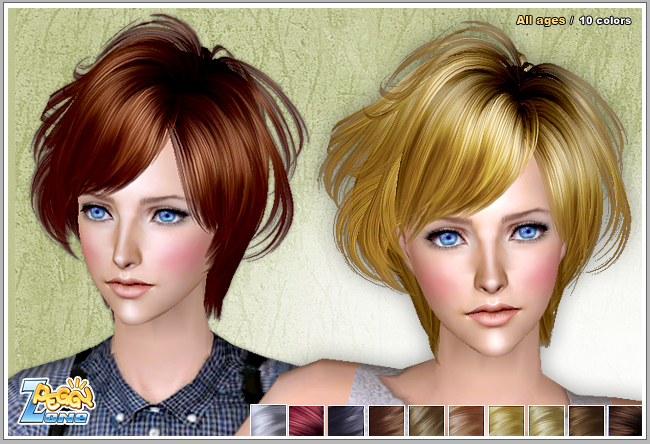This screenshot has height=444, width=650.
Task: Choose the golden blonde swatch, seventh in row
Action: click(506, 419)
